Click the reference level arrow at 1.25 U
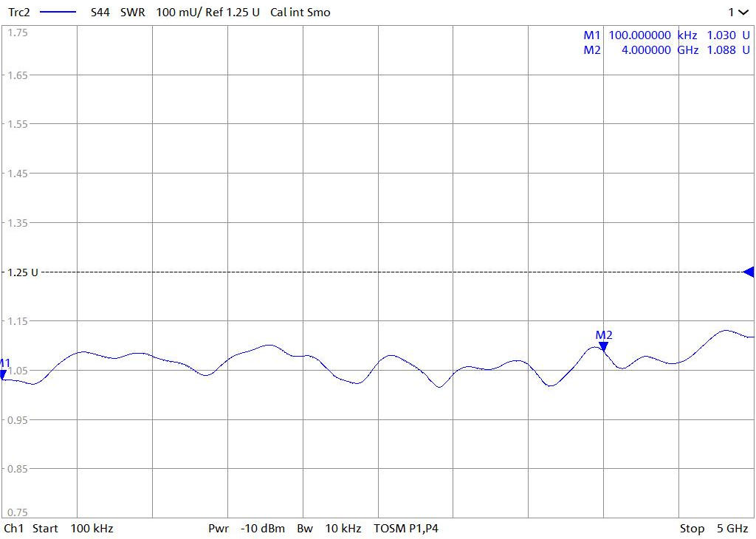 click(x=749, y=272)
